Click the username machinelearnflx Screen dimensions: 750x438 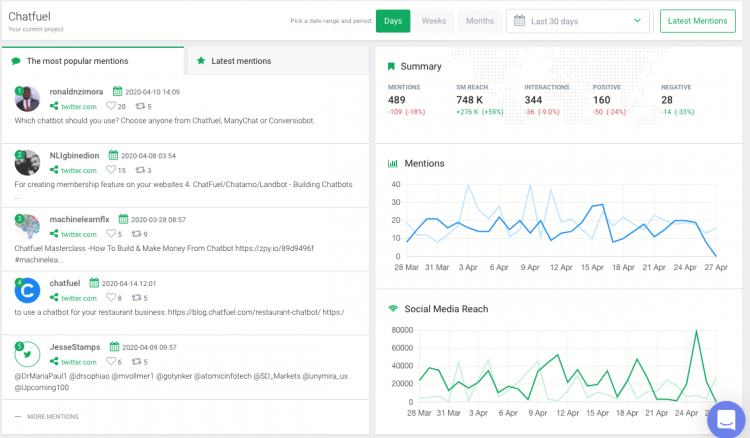(x=79, y=219)
